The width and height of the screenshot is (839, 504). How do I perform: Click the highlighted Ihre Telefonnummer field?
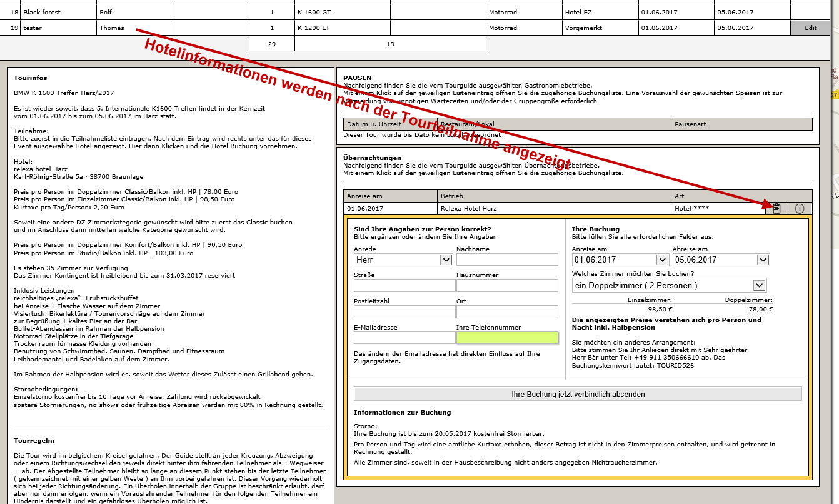tap(507, 338)
